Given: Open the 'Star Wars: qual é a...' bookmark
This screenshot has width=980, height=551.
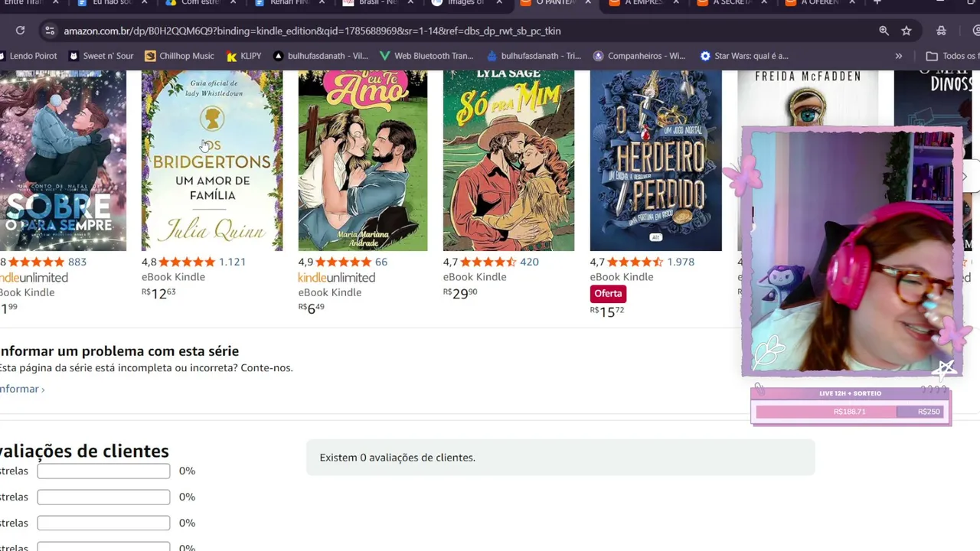Looking at the screenshot, I should pyautogui.click(x=744, y=56).
